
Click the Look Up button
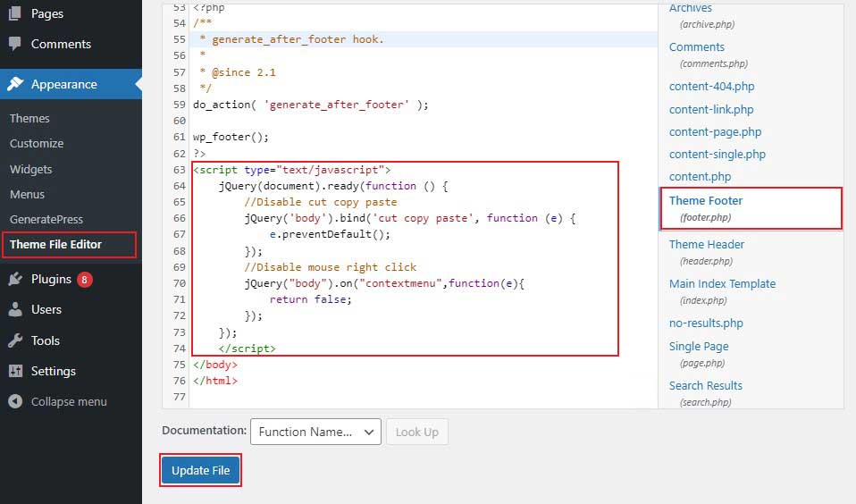click(x=417, y=432)
